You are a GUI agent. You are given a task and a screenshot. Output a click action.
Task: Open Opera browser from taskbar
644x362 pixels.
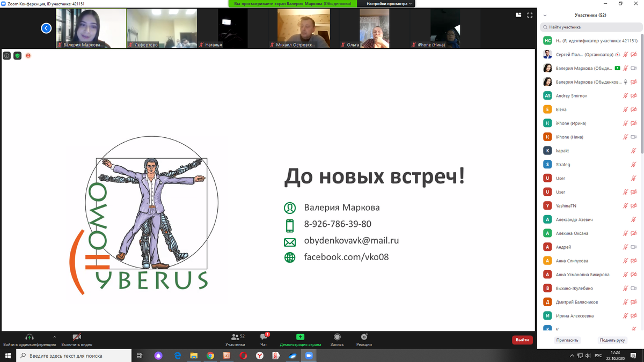pos(243,356)
